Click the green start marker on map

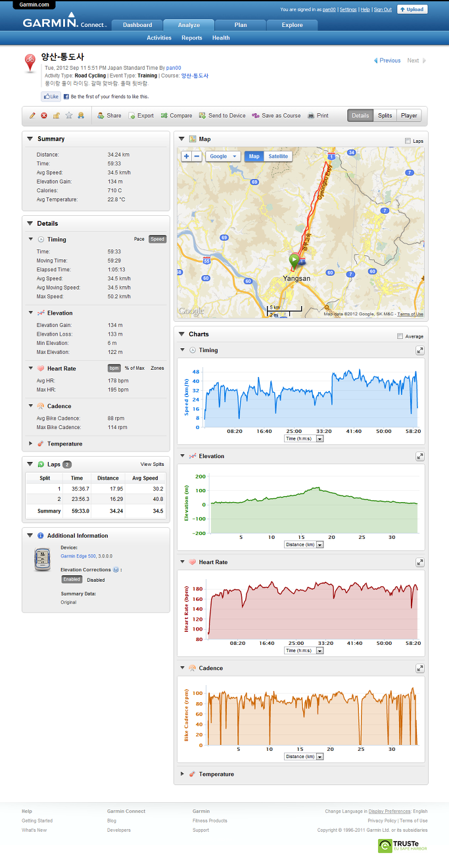coord(294,260)
